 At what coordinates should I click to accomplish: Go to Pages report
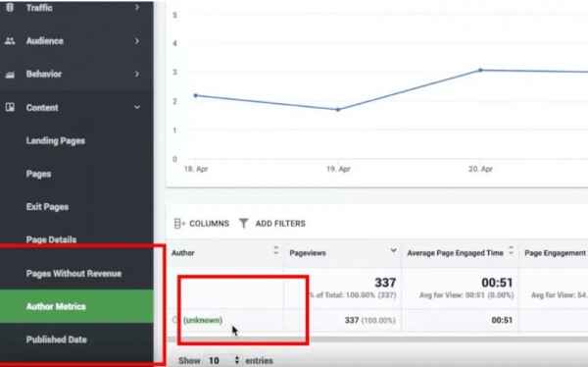click(38, 174)
